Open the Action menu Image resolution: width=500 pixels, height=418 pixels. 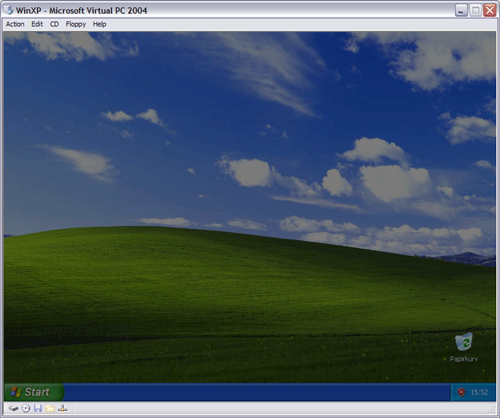coord(15,24)
